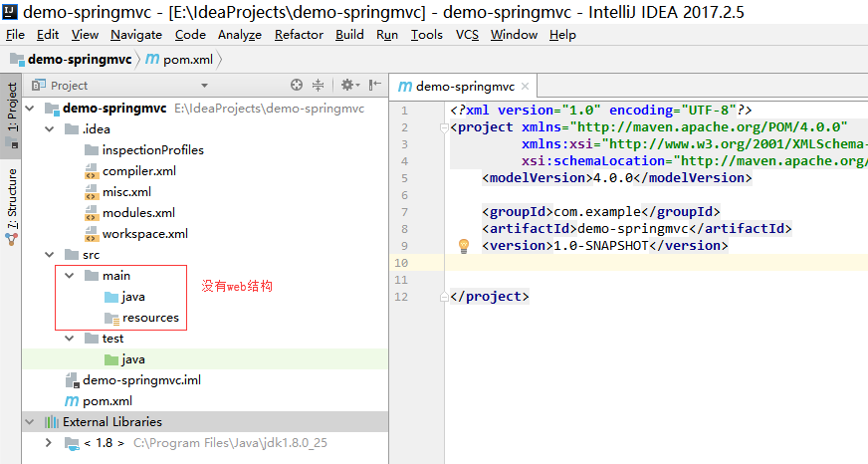Open the Refactor menu
Image resolution: width=868 pixels, height=464 pixels.
[299, 35]
